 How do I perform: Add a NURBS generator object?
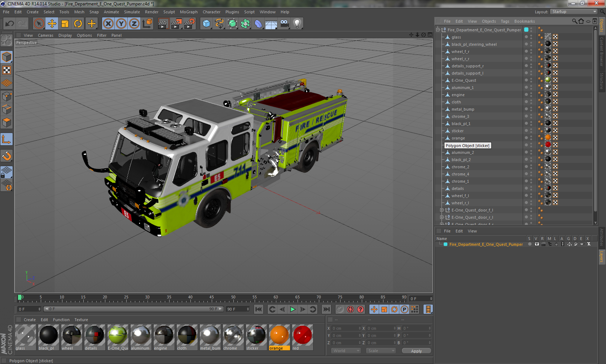(232, 24)
